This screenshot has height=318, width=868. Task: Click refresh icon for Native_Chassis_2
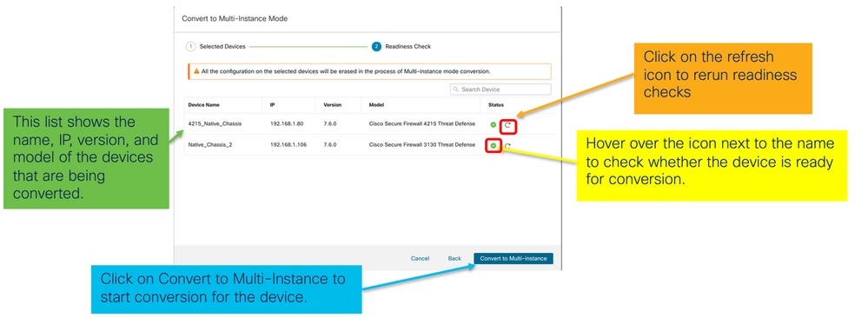pos(507,146)
